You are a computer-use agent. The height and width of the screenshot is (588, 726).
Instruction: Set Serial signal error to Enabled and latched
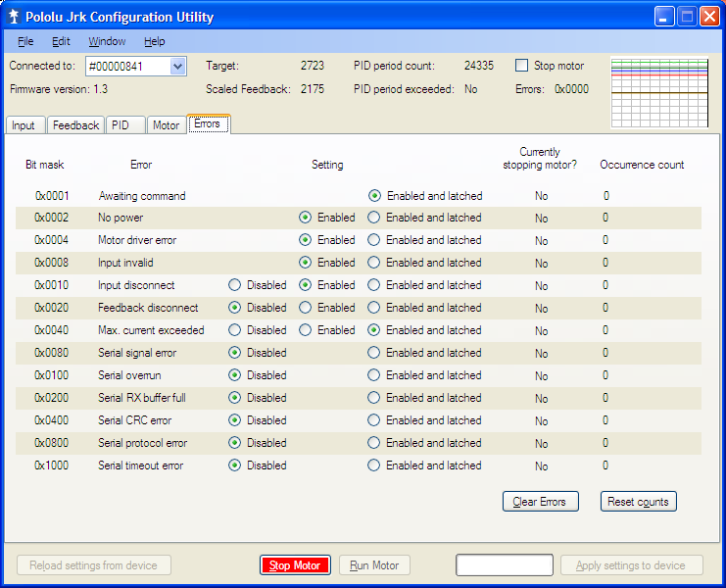pos(373,353)
